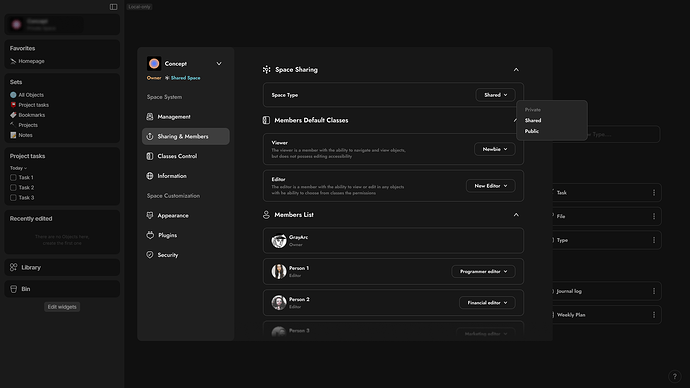This screenshot has height=388, width=690.
Task: Check the Task 1 checkbox
Action: tap(13, 177)
